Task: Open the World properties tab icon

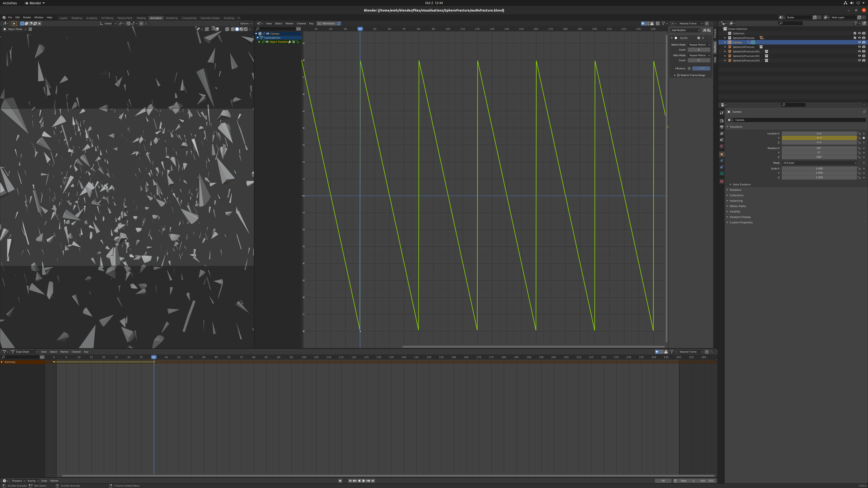Action: 722,146
